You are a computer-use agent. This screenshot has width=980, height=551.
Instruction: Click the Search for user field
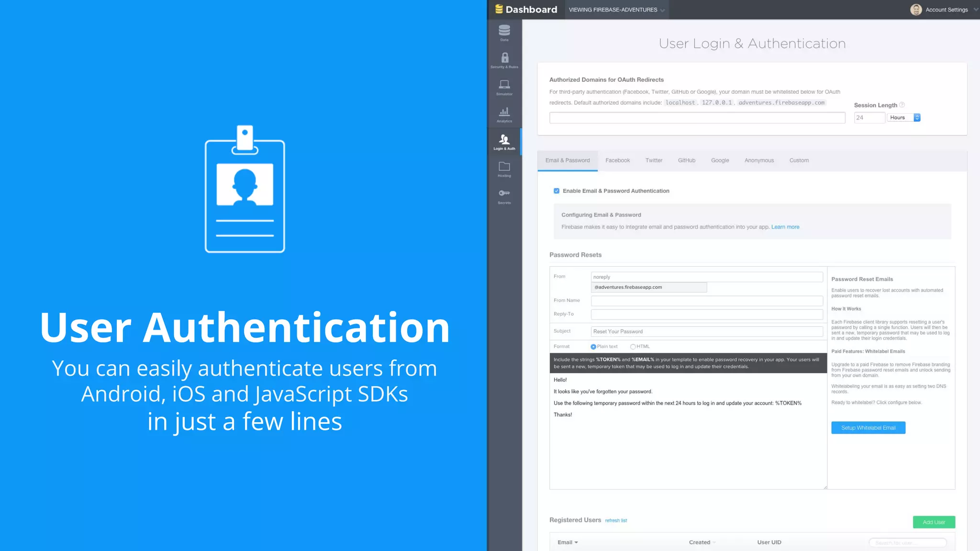(x=908, y=543)
